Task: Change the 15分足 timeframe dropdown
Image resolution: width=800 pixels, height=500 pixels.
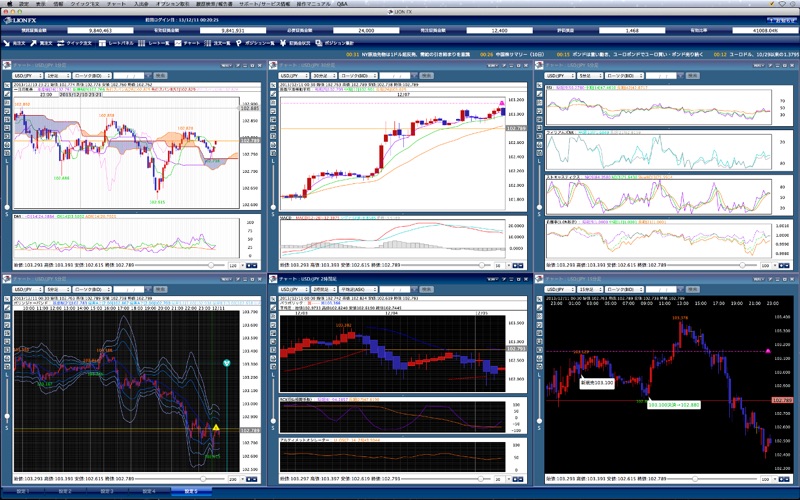Action: [590, 289]
